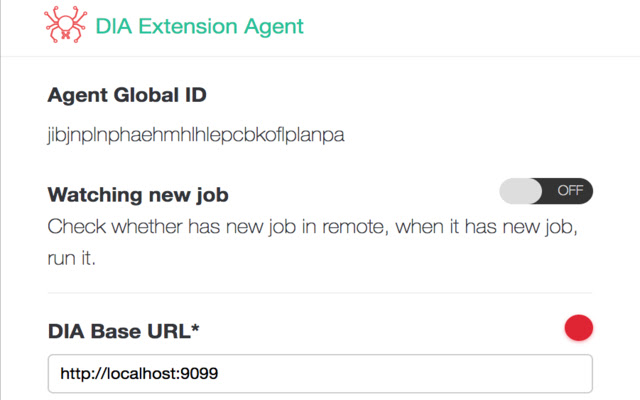Click the OFF label on the switch
The width and height of the screenshot is (640, 400).
point(569,191)
